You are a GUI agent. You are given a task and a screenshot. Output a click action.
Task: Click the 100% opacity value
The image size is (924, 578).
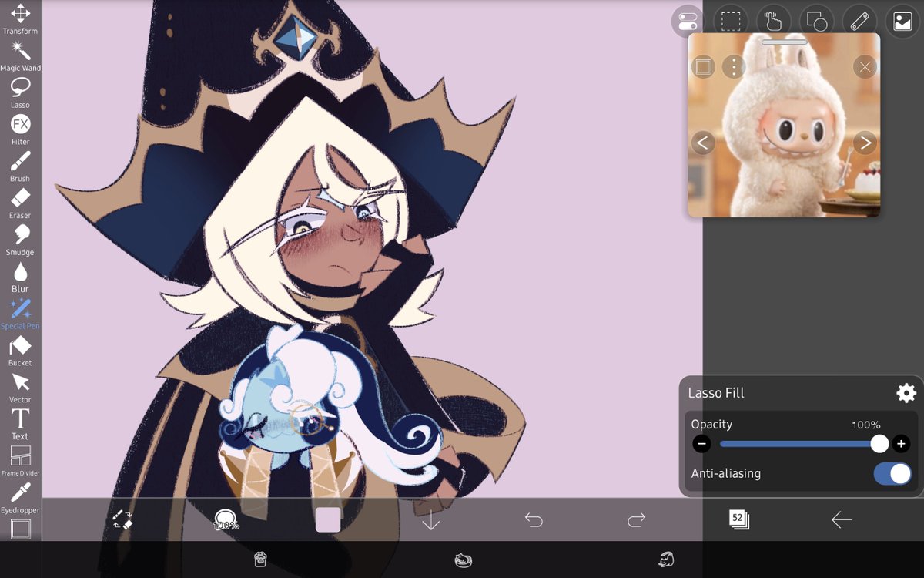866,425
